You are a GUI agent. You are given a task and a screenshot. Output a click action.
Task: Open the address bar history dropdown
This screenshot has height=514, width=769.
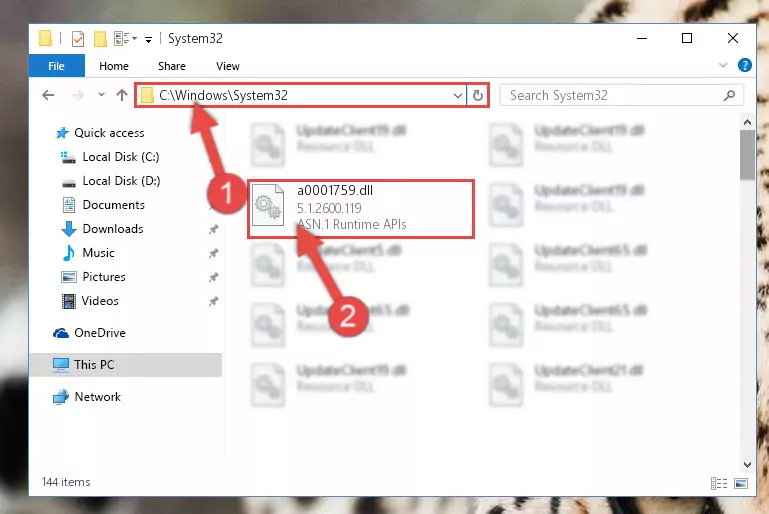[x=458, y=95]
